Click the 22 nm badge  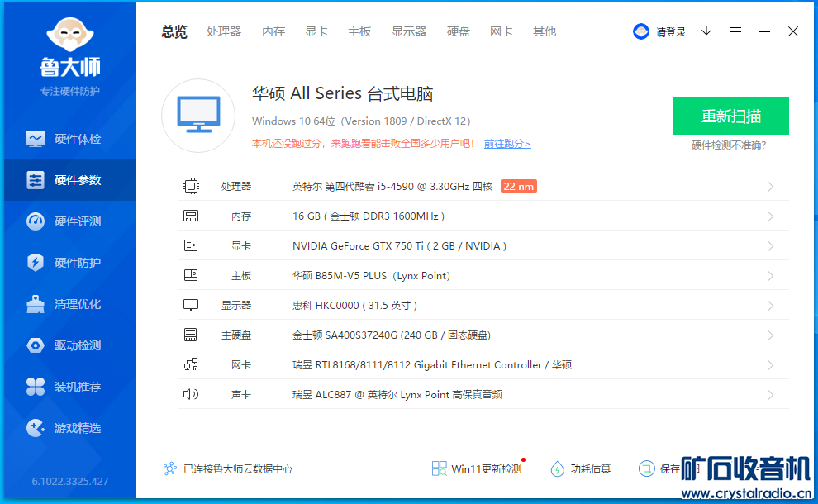point(519,186)
